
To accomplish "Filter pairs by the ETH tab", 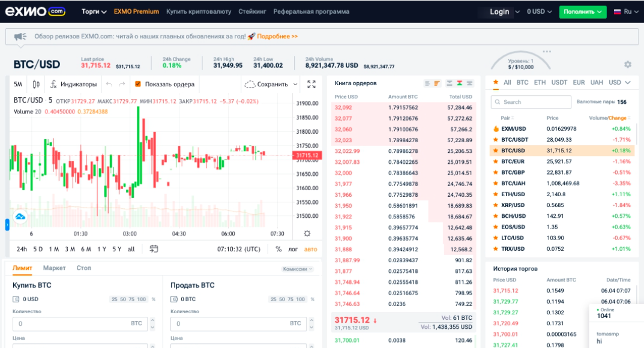I will pos(540,82).
